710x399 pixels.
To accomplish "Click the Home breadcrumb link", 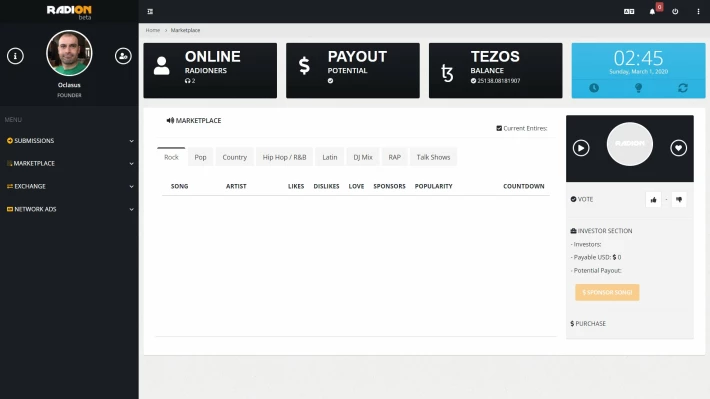I will [153, 30].
